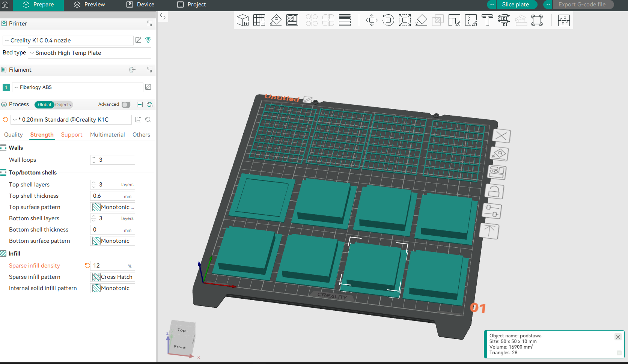Toggle the Advanced process settings switch
628x364 pixels.
coord(126,105)
